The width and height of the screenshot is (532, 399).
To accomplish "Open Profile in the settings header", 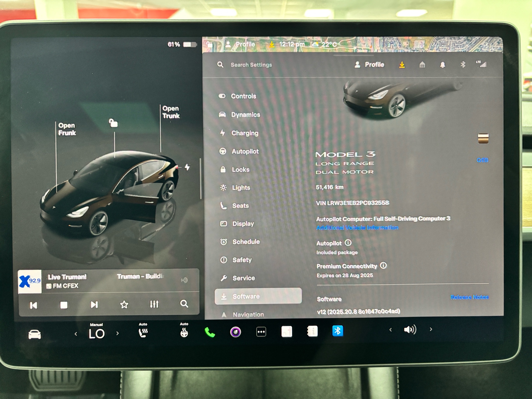I will 369,65.
